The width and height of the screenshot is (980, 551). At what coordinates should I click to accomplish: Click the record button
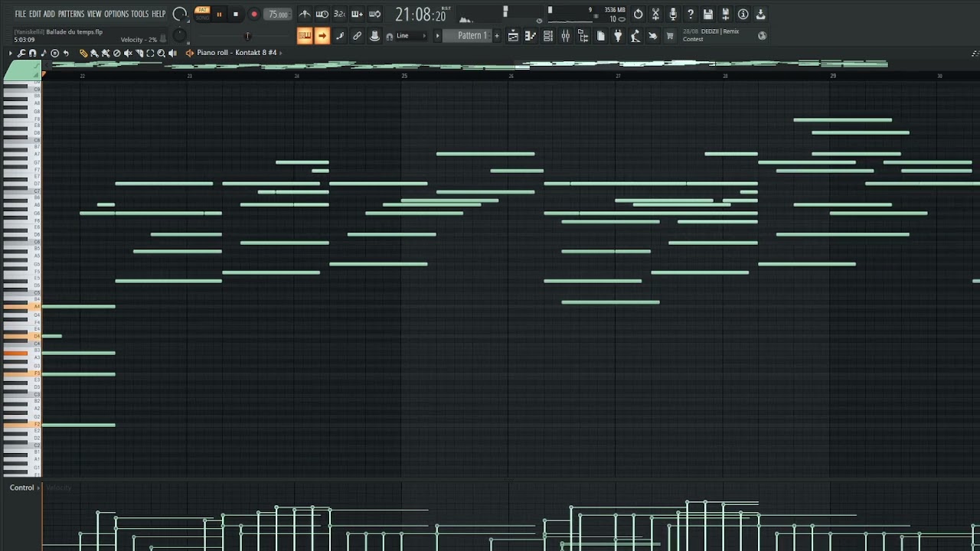pyautogui.click(x=254, y=15)
